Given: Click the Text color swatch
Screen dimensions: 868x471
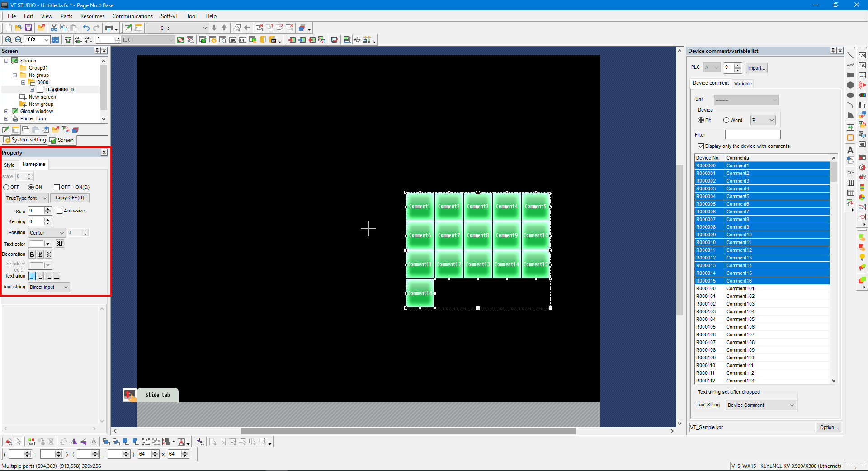Looking at the screenshot, I should click(37, 244).
